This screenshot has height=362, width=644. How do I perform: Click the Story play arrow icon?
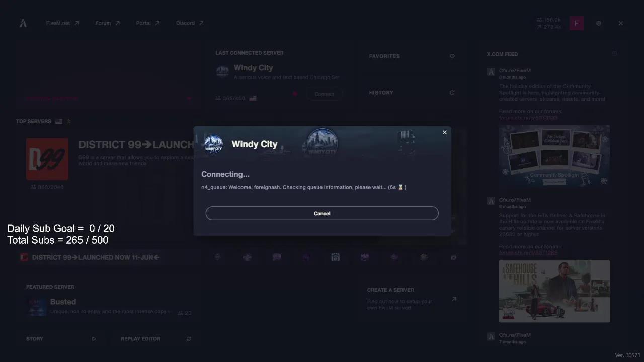94,339
